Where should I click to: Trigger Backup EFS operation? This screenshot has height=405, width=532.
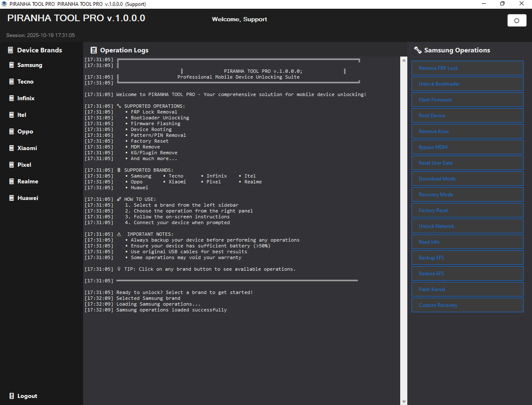(467, 258)
